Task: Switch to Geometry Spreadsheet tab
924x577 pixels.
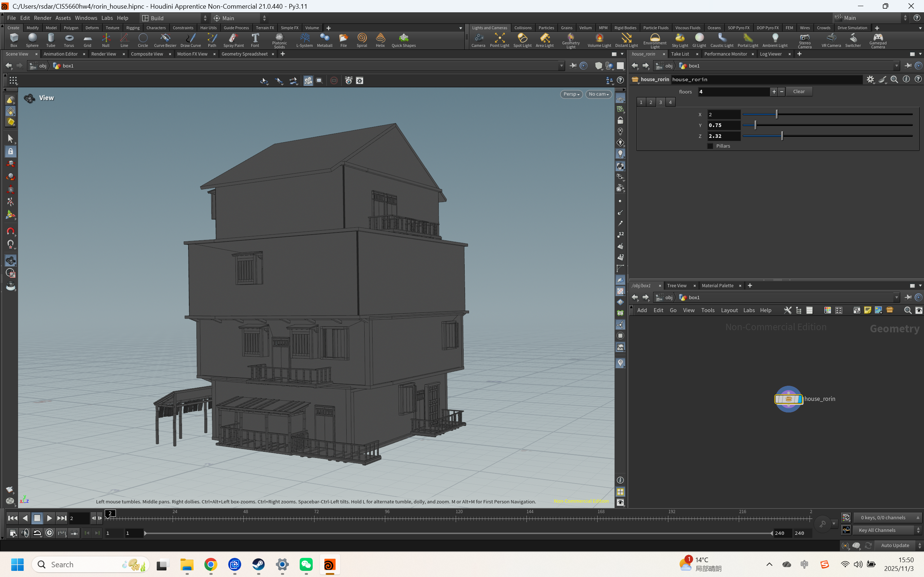Action: [x=244, y=54]
